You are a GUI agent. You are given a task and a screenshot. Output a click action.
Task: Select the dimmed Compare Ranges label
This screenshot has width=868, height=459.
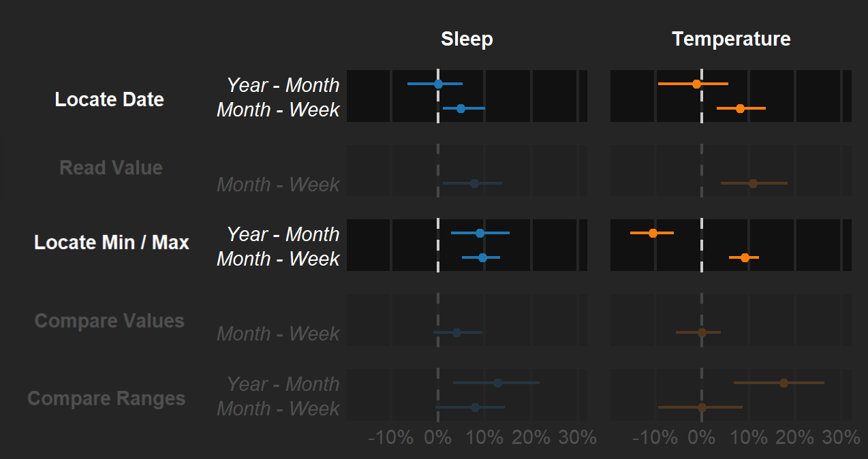(x=106, y=398)
